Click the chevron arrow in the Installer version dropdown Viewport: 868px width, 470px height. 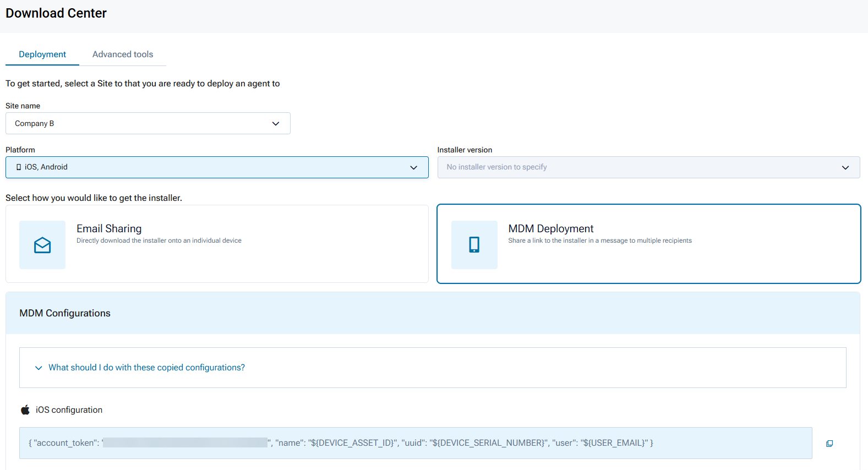(845, 167)
